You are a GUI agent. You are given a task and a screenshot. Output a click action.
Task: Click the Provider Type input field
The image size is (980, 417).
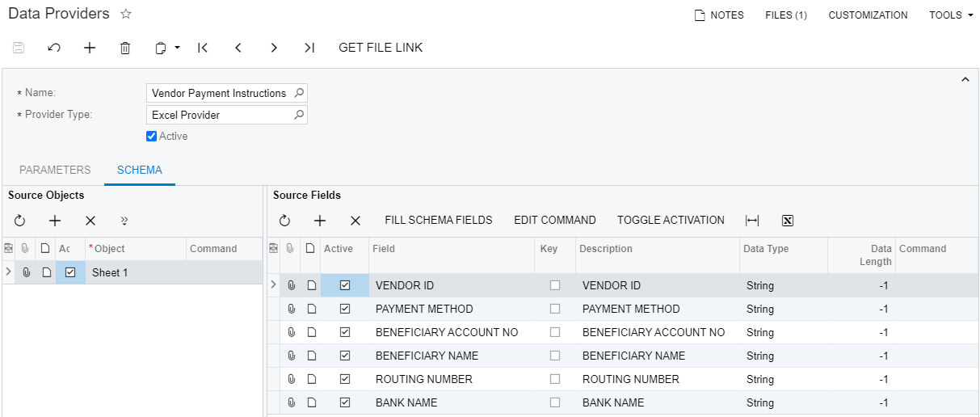220,115
